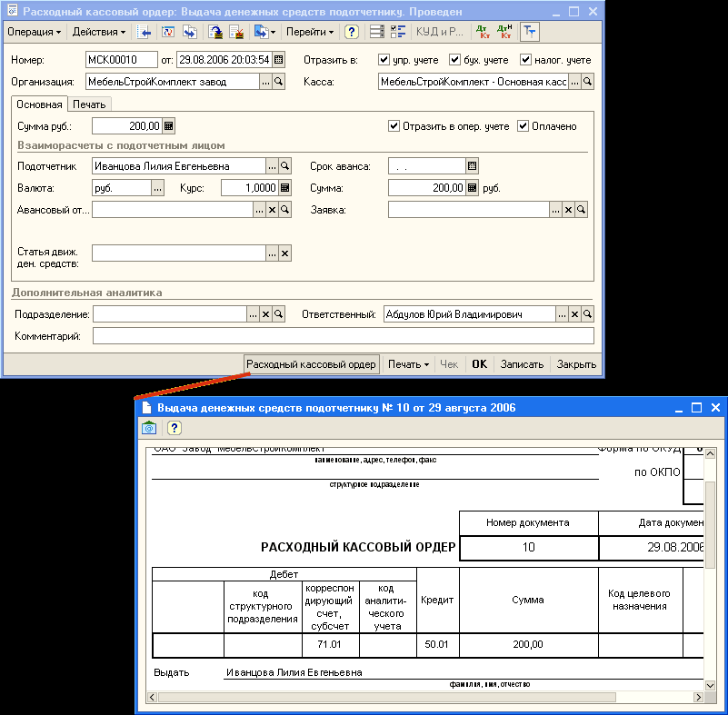
Task: Toggle Отразить в опер. учете checkbox
Action: (x=394, y=125)
